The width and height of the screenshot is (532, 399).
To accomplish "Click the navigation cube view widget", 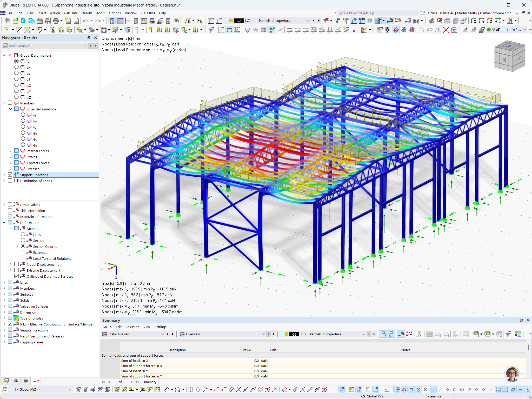I will 509,56.
